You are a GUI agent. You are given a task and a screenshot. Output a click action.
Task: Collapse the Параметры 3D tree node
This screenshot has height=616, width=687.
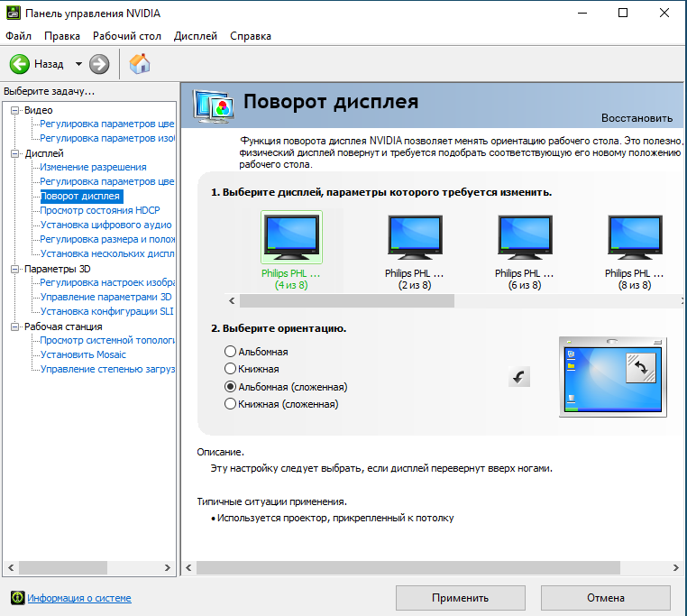tap(15, 269)
